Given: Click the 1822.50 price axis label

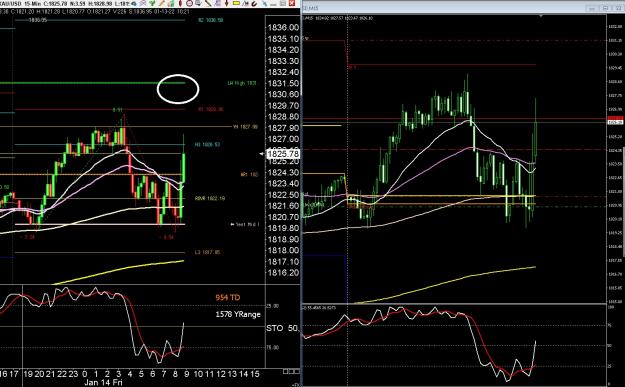Looking at the screenshot, I should click(x=283, y=195).
